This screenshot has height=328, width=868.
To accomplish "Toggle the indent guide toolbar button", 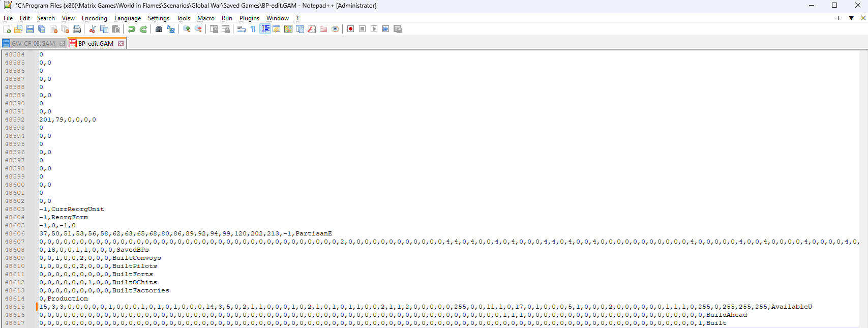I will coord(265,29).
